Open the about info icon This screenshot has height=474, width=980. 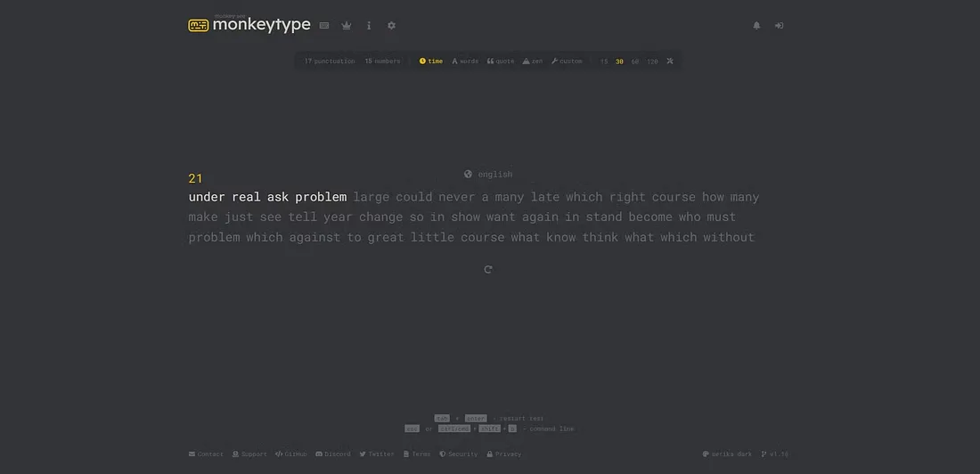369,26
